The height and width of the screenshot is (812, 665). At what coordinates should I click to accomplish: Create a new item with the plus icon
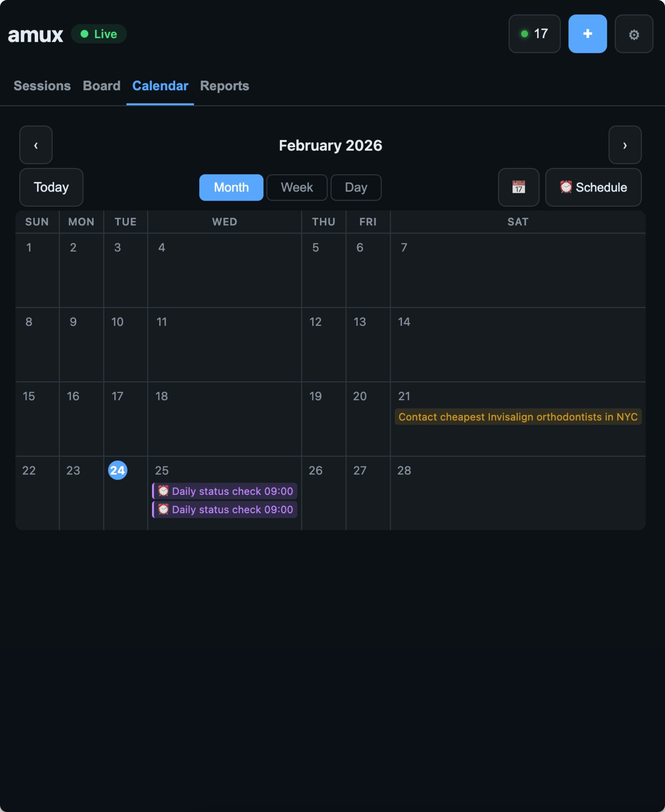click(x=587, y=34)
